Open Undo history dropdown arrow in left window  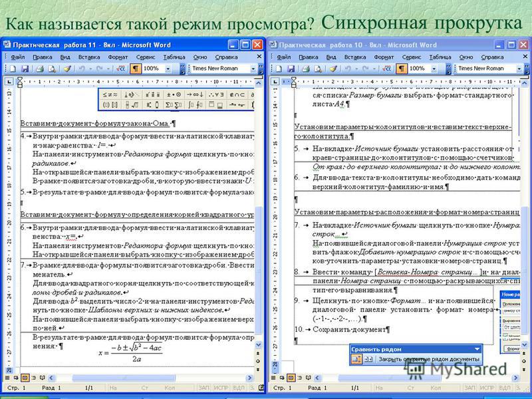click(x=90, y=69)
